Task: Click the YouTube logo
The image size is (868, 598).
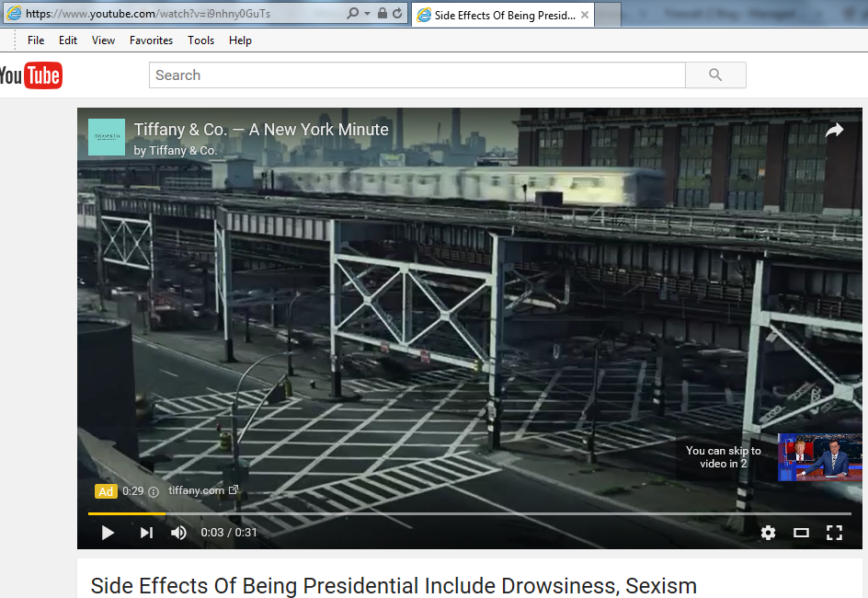Action: tap(30, 75)
